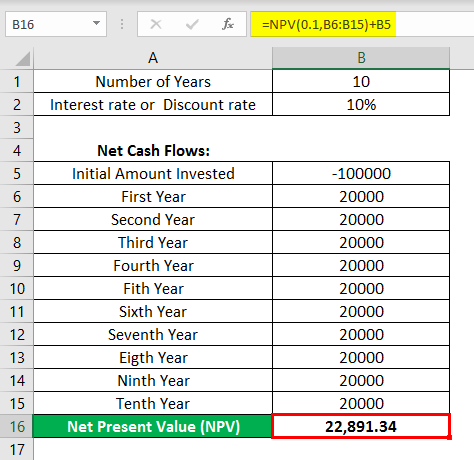Select row 5 header
The image size is (474, 460).
coord(17,173)
